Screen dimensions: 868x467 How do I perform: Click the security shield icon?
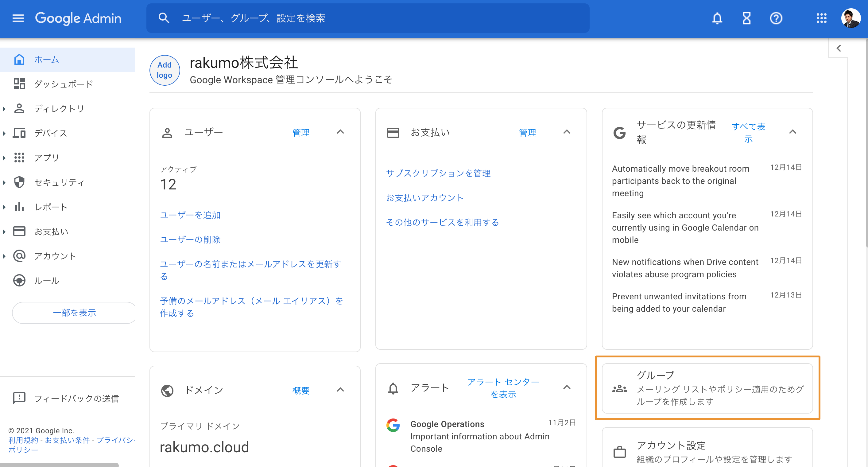coord(19,182)
